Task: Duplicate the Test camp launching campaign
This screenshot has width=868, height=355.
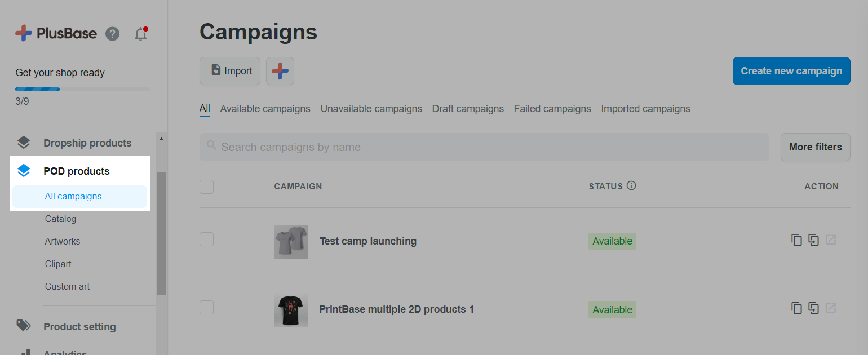Action: tap(796, 240)
